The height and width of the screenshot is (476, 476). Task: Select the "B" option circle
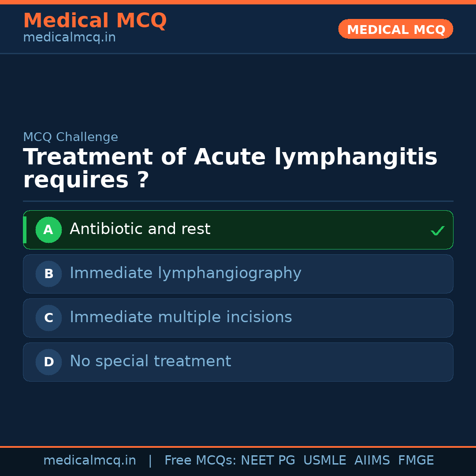coord(48,274)
